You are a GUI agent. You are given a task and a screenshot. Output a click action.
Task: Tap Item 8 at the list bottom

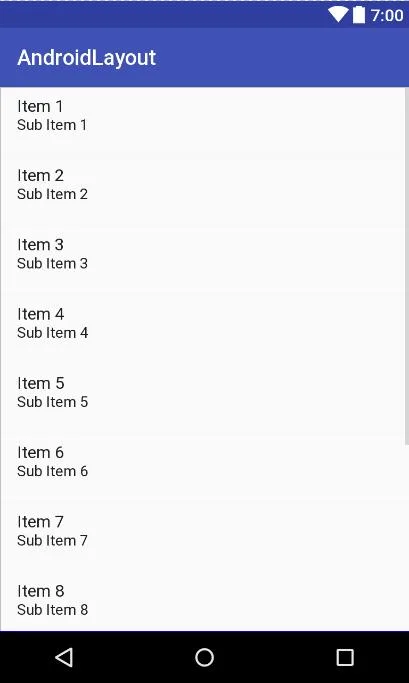click(203, 599)
